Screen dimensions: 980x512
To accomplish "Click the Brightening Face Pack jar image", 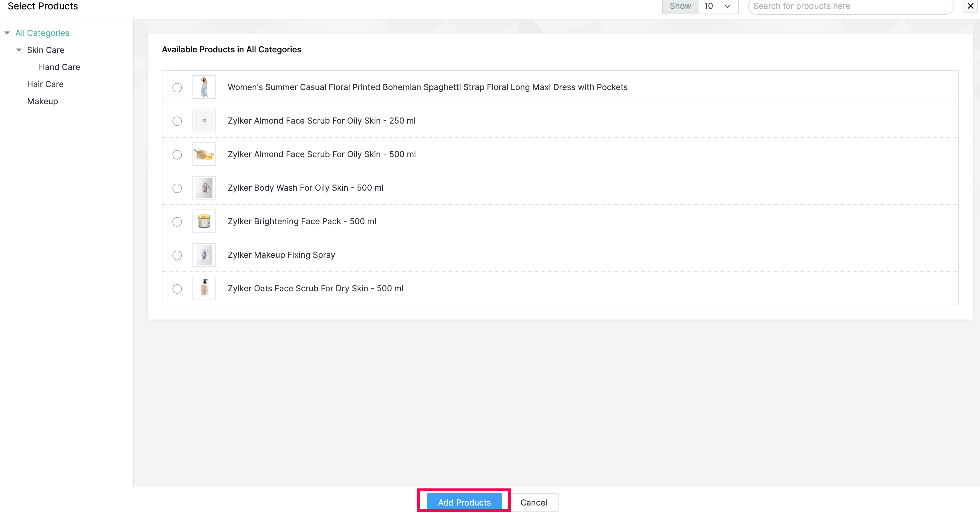I will [x=204, y=221].
